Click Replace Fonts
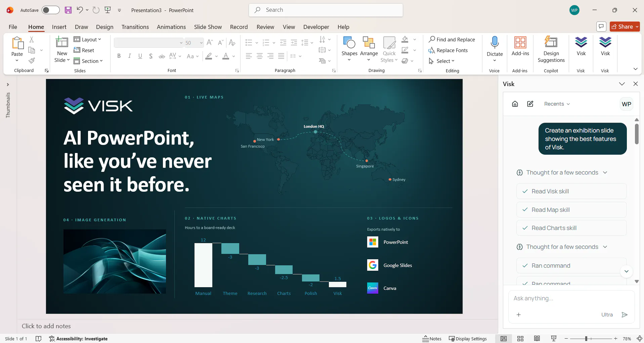The height and width of the screenshot is (343, 644). (448, 50)
